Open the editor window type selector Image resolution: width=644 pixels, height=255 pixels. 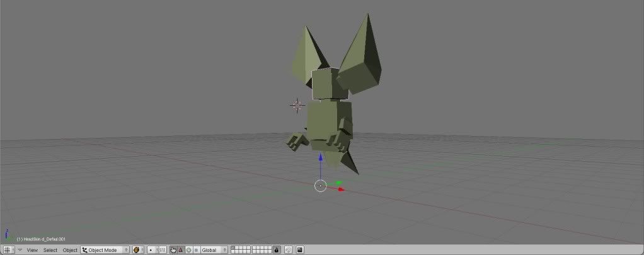(8, 250)
